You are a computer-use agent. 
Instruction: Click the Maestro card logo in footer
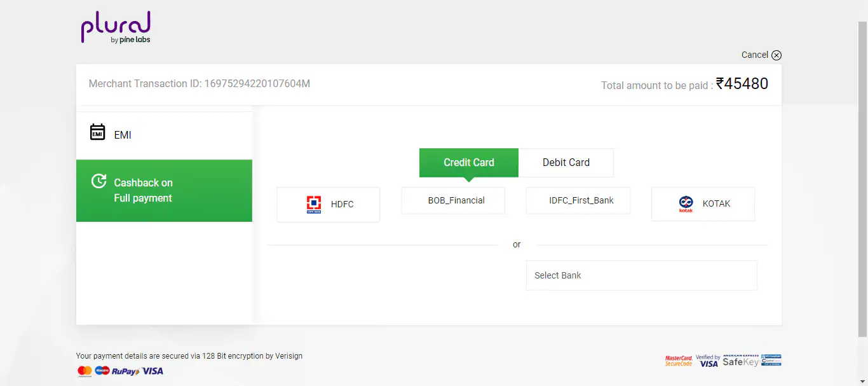pyautogui.click(x=102, y=371)
